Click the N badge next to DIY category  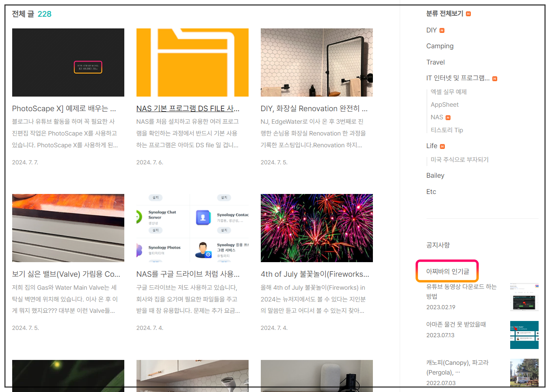coord(442,30)
